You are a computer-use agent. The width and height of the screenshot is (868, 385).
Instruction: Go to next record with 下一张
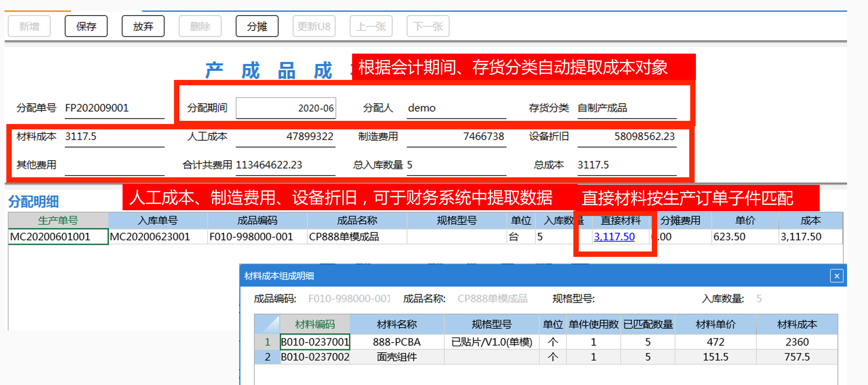point(428,26)
